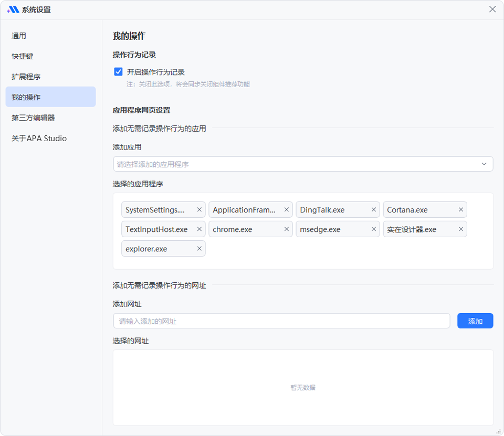Click the blue 添加 button

[x=475, y=321]
